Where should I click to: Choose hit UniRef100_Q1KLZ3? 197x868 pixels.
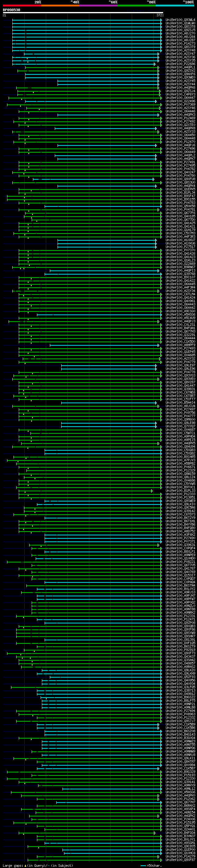click(x=180, y=260)
